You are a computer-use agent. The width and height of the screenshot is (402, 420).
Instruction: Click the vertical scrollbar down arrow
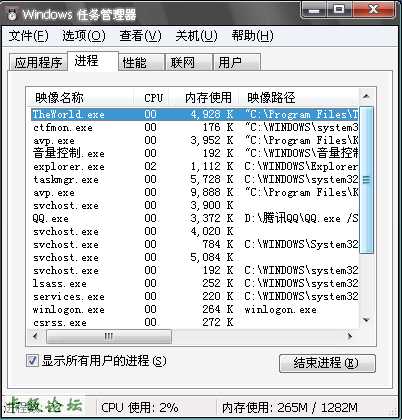[x=366, y=320]
